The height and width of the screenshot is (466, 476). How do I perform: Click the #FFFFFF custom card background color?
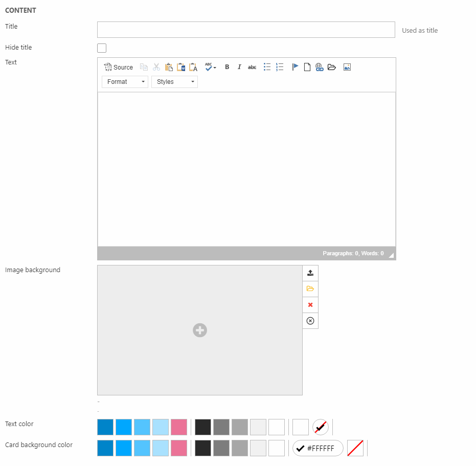[x=318, y=448]
